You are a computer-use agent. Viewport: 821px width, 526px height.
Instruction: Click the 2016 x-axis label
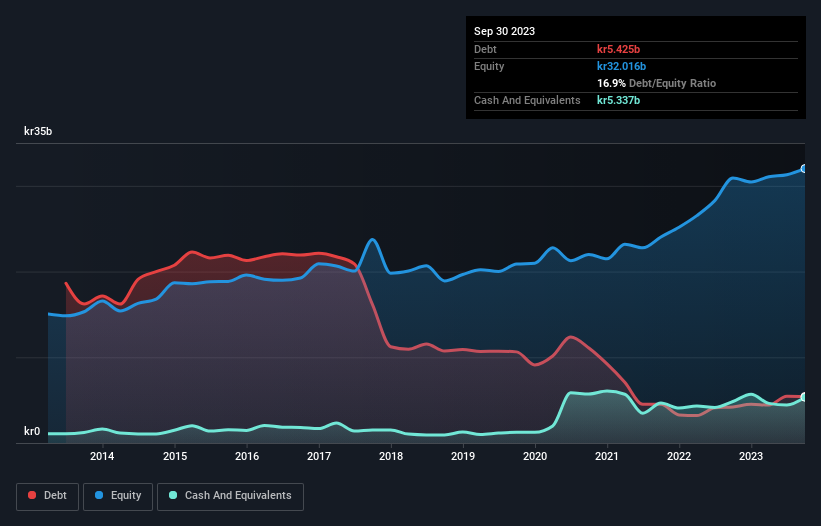coord(247,456)
